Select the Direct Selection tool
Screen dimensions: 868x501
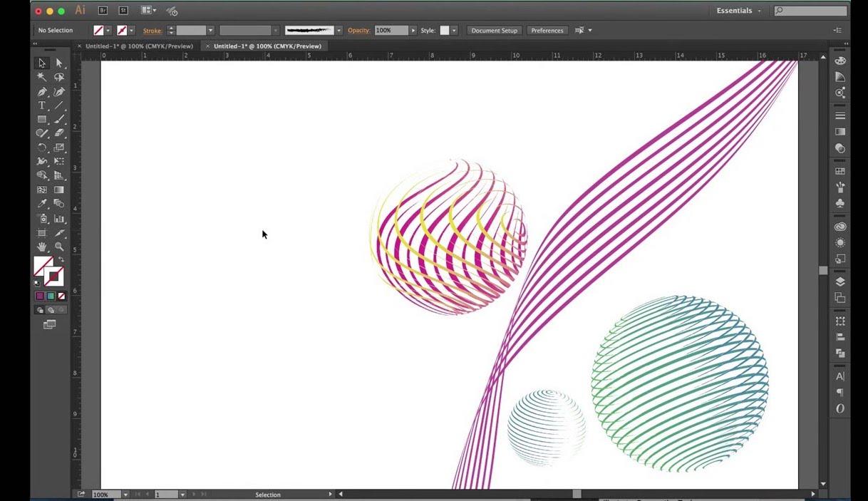tap(59, 63)
